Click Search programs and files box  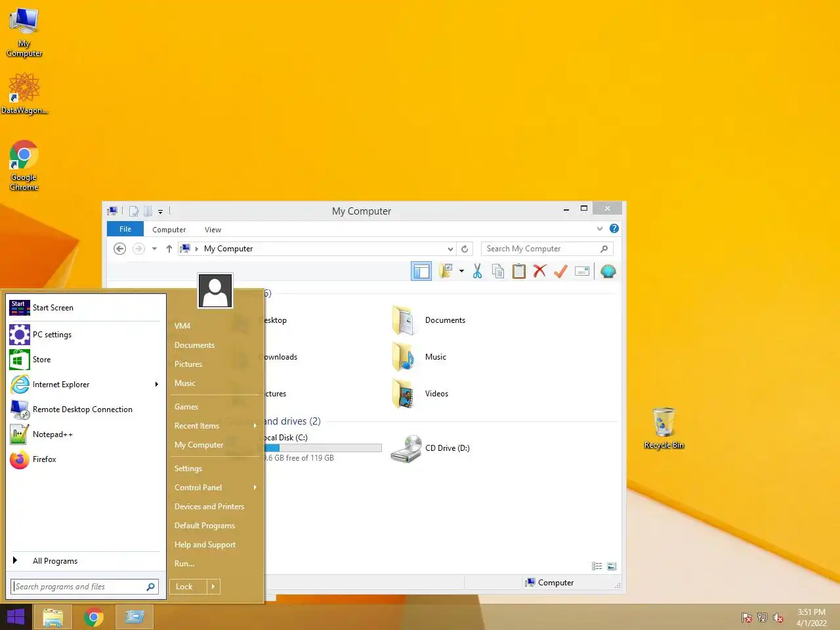point(85,587)
